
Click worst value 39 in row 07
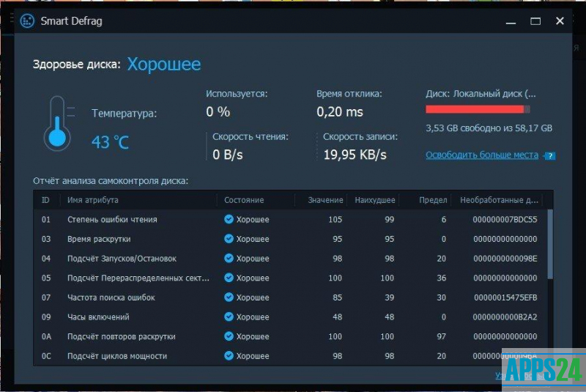[x=390, y=297]
